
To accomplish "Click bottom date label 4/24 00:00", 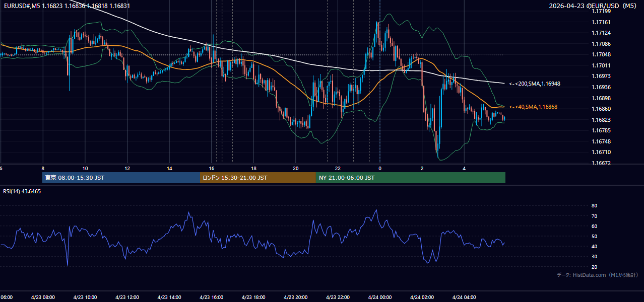I will point(380,297).
